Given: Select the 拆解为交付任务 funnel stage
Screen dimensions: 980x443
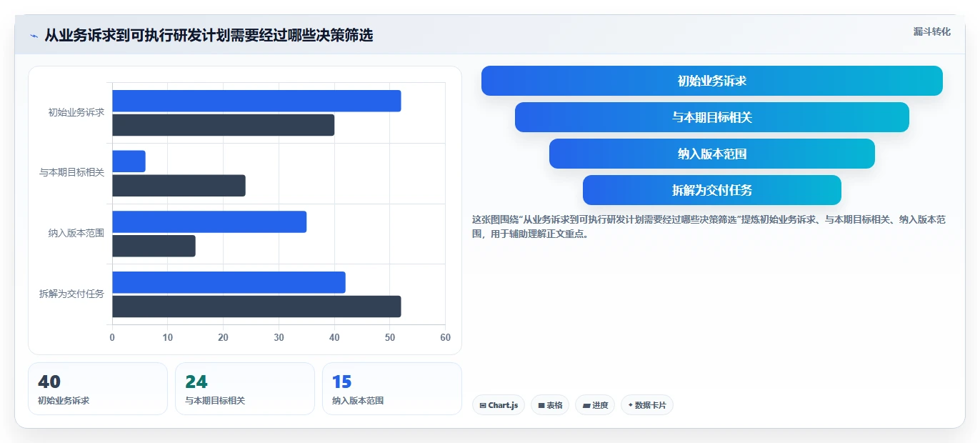Looking at the screenshot, I should (x=712, y=190).
